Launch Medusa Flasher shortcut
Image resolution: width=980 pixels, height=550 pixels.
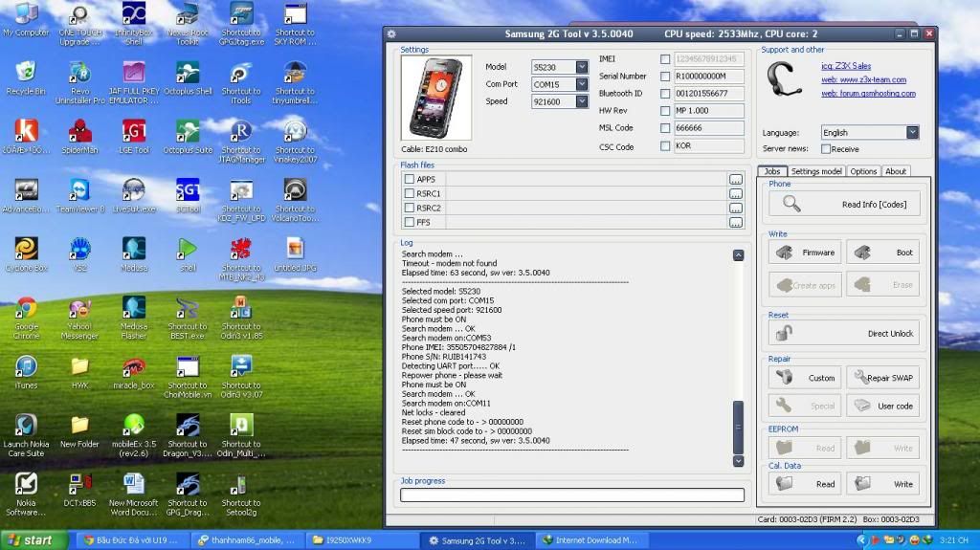pyautogui.click(x=134, y=319)
